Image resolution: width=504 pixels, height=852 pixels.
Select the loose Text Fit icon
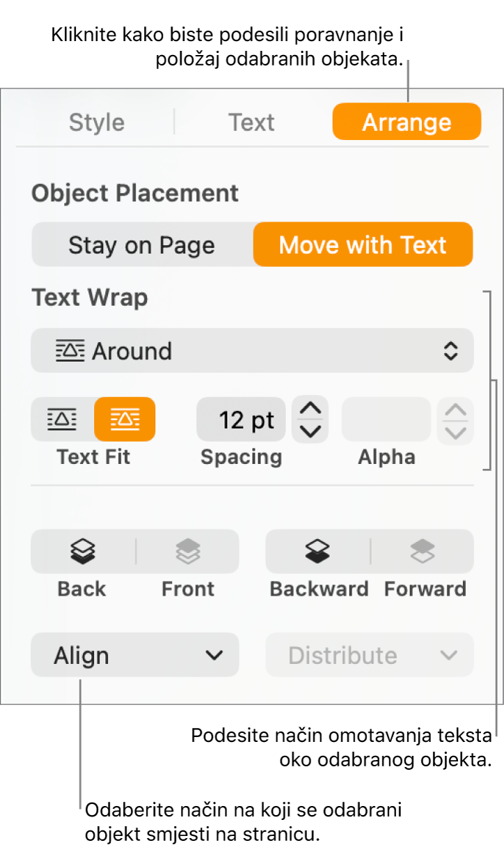62,419
